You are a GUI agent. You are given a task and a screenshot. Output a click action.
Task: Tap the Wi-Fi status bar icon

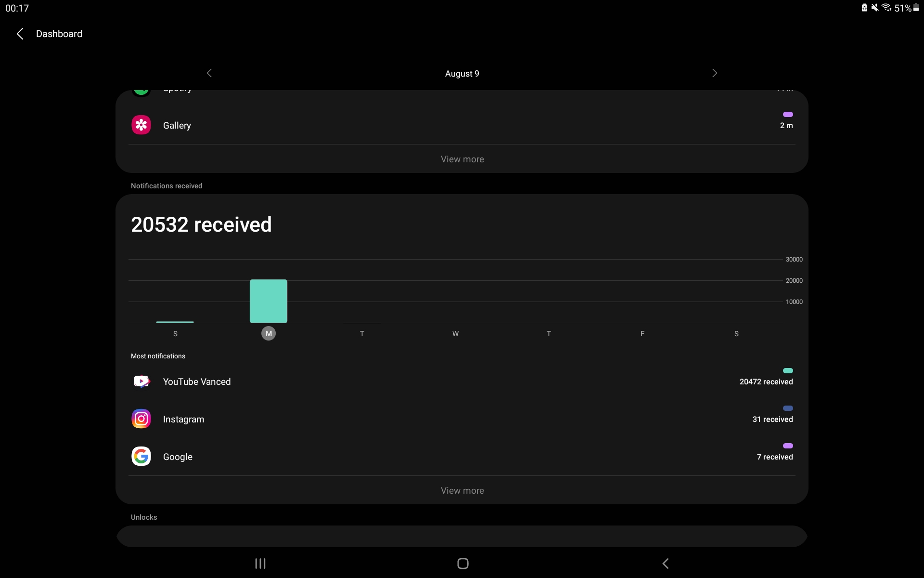pos(886,7)
